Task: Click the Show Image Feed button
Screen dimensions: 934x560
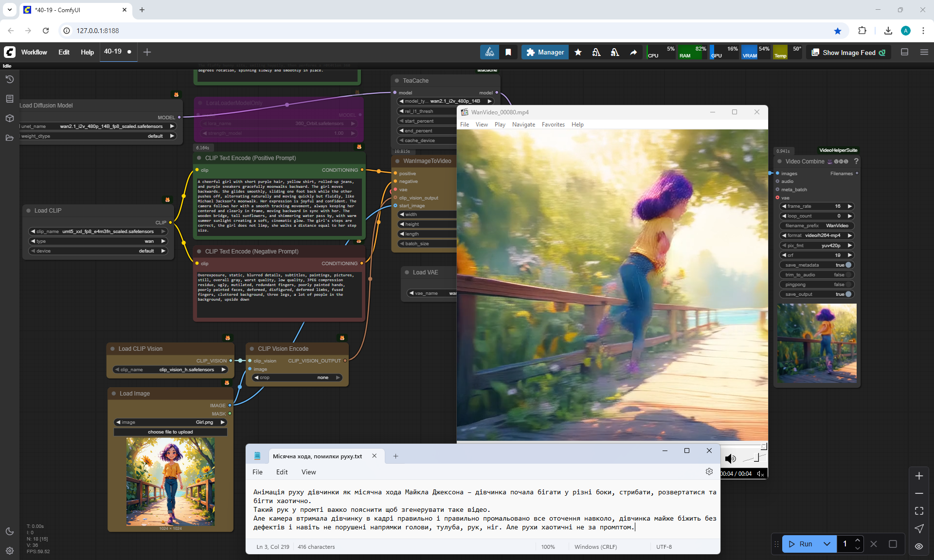Action: [848, 53]
